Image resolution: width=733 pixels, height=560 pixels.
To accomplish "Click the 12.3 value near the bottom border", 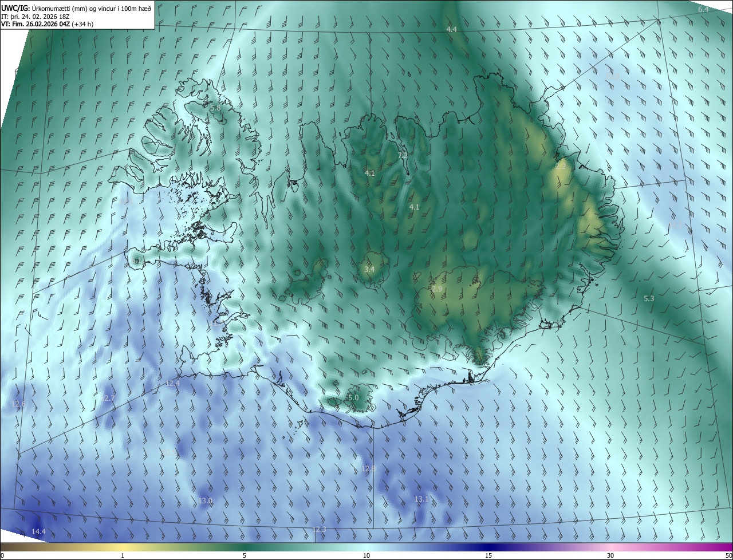I will (319, 530).
